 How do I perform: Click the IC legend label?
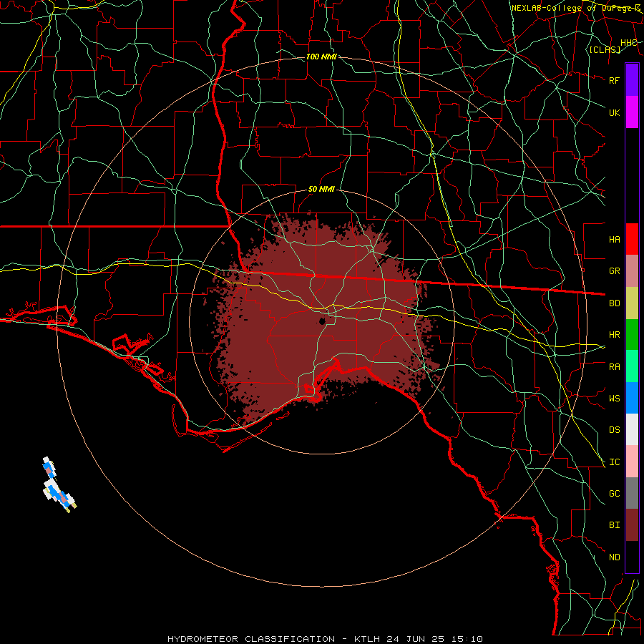coord(614,462)
